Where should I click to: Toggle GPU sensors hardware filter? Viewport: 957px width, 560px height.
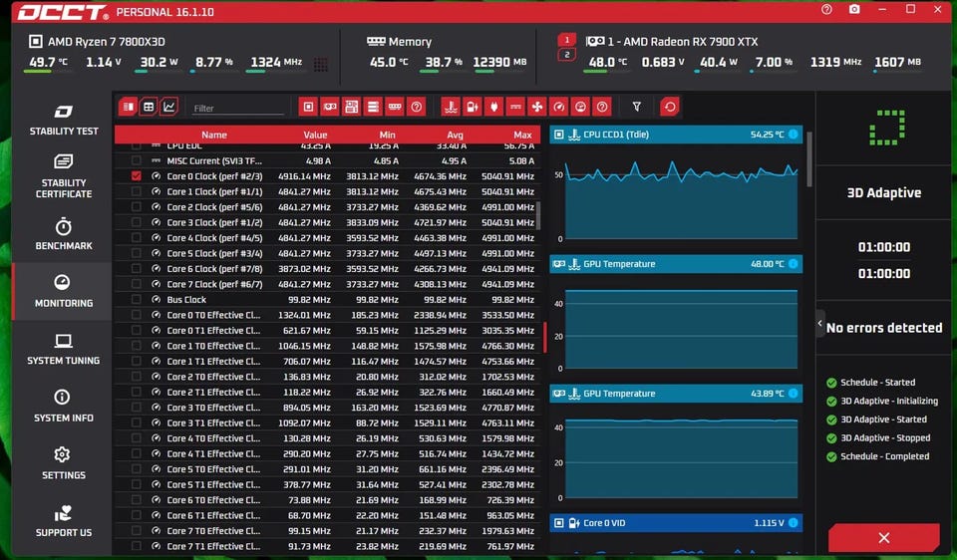coord(330,107)
